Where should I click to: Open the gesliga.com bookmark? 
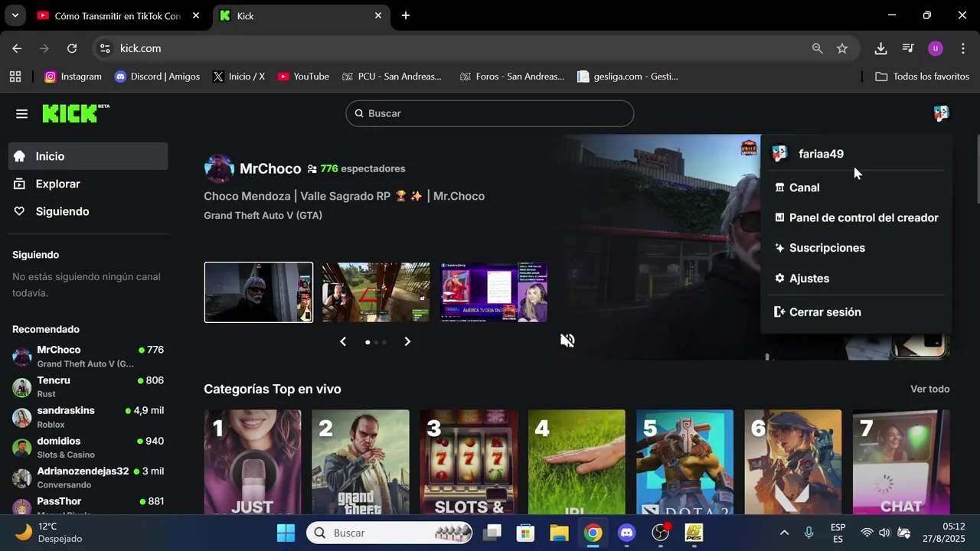pyautogui.click(x=628, y=77)
